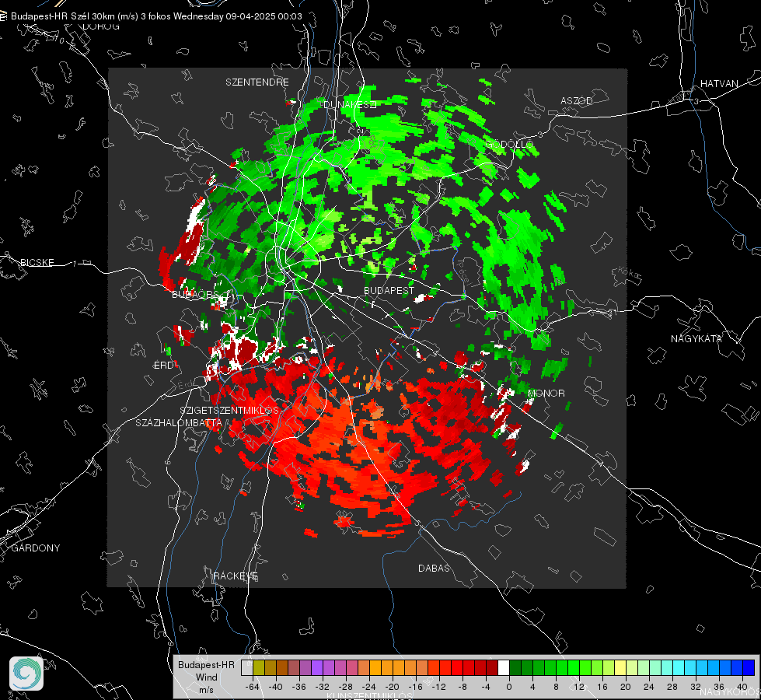Click the SZENTENDRE town label
Screen dimensions: 761x700
[257, 82]
